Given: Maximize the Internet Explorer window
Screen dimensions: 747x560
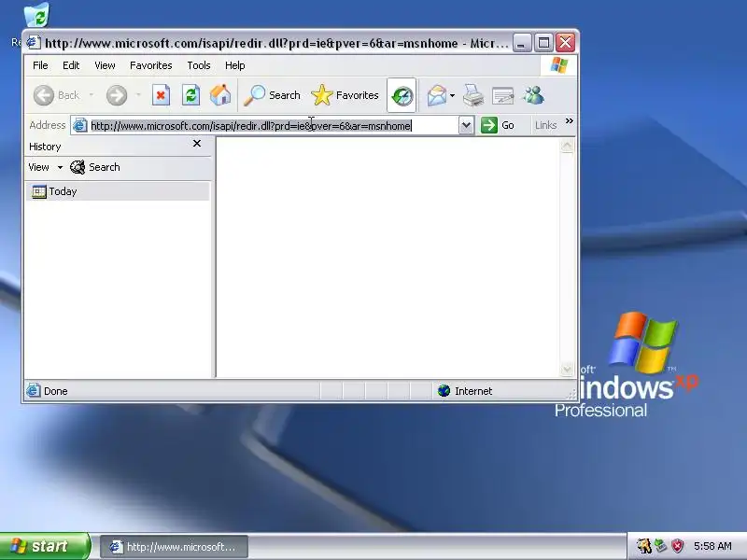Looking at the screenshot, I should (x=543, y=43).
